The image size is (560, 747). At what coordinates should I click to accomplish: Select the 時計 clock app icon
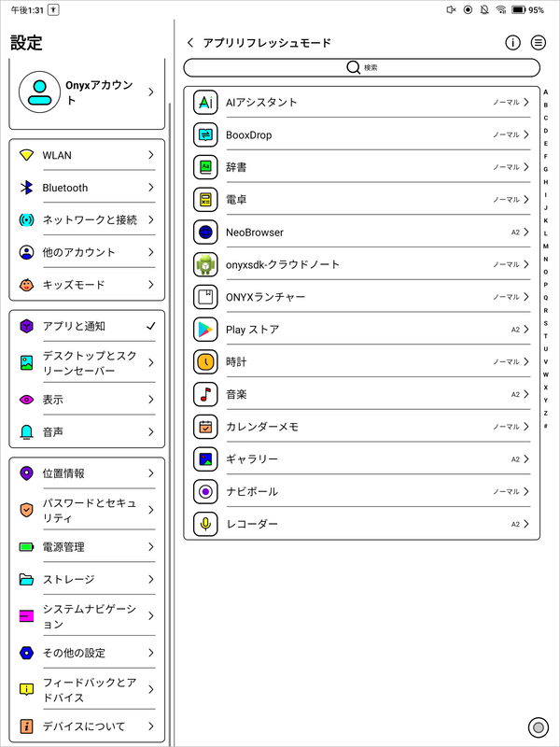pos(205,361)
